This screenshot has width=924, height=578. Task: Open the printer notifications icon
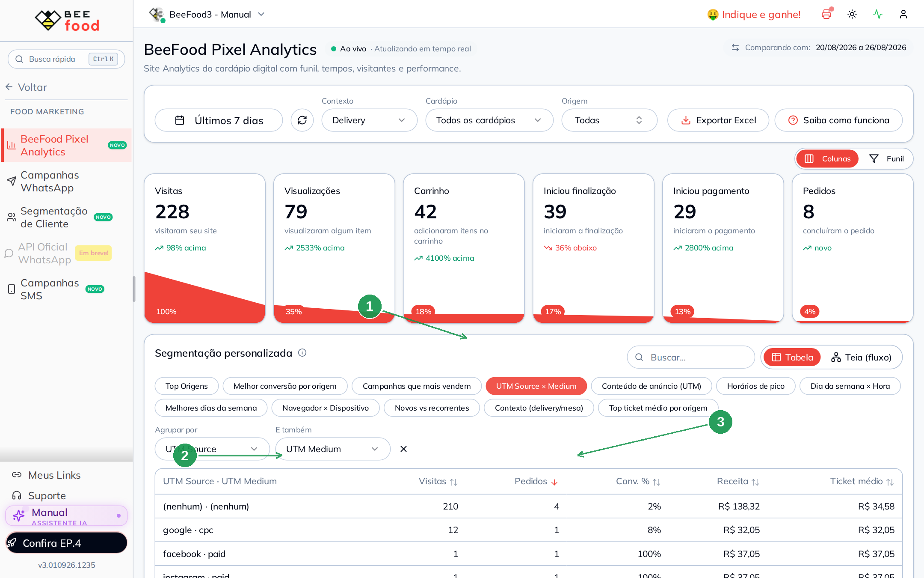[826, 14]
